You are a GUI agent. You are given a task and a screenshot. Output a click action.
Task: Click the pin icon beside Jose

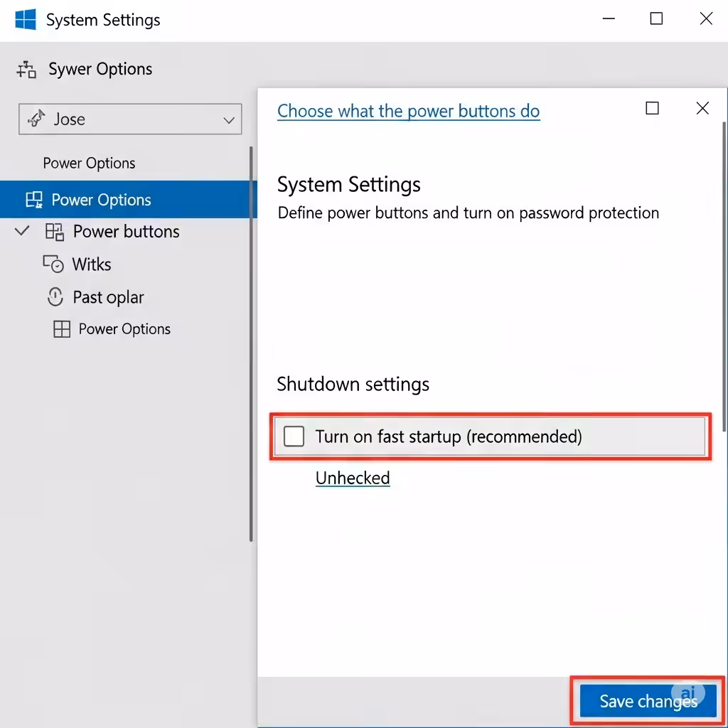[36, 119]
